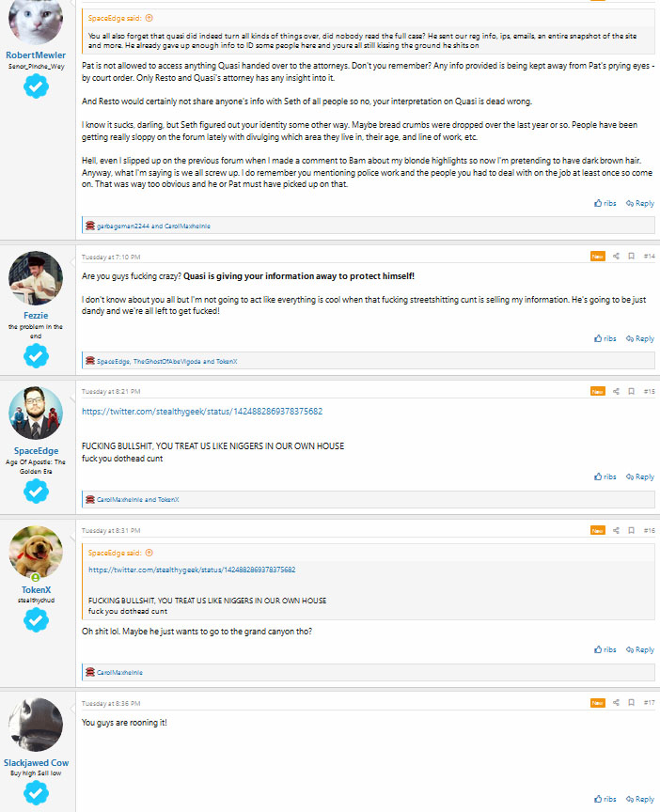Share post #16 by TokenX
Image resolution: width=660 pixels, height=812 pixels.
(x=616, y=530)
